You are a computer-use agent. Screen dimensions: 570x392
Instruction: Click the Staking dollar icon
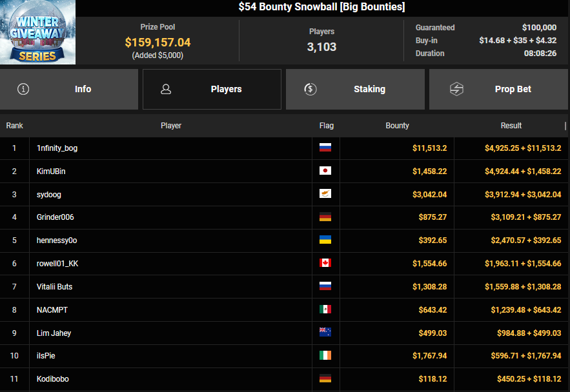coord(310,89)
